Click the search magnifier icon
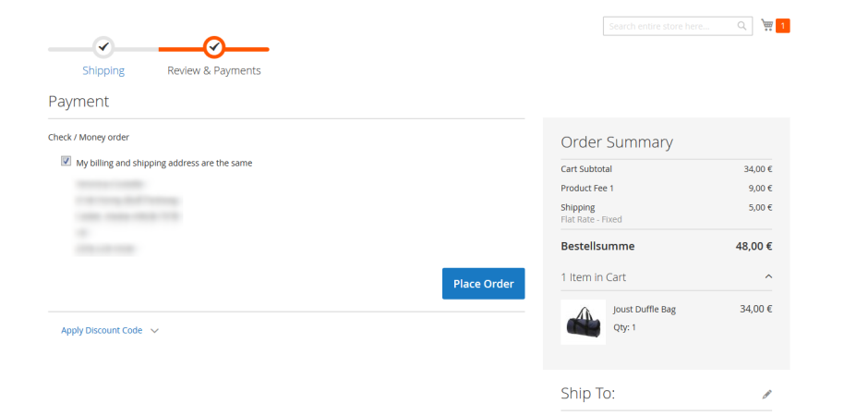868x416 pixels. (x=741, y=26)
